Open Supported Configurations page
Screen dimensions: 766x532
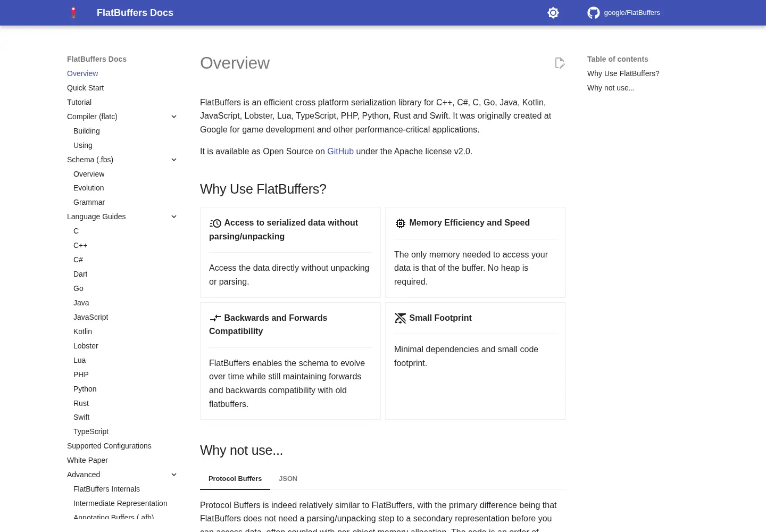[x=109, y=446]
